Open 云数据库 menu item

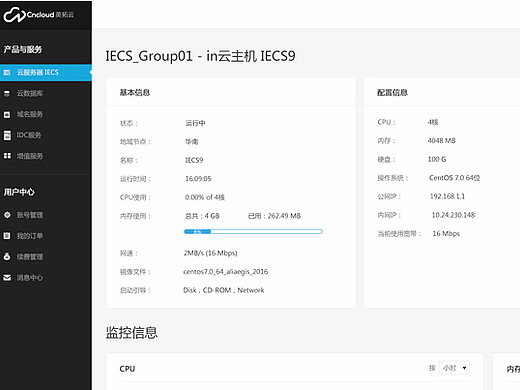click(x=46, y=93)
